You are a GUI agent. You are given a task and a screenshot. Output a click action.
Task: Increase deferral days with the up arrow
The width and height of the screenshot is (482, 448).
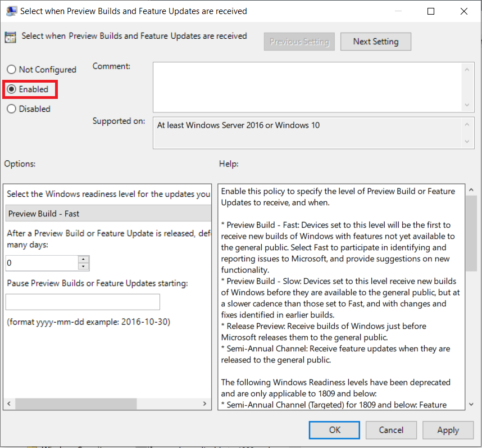84,260
